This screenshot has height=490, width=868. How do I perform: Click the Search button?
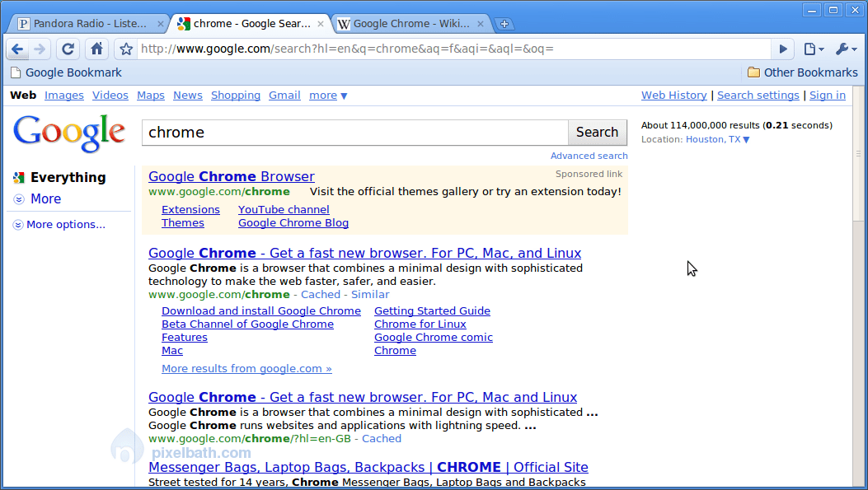[x=598, y=133]
